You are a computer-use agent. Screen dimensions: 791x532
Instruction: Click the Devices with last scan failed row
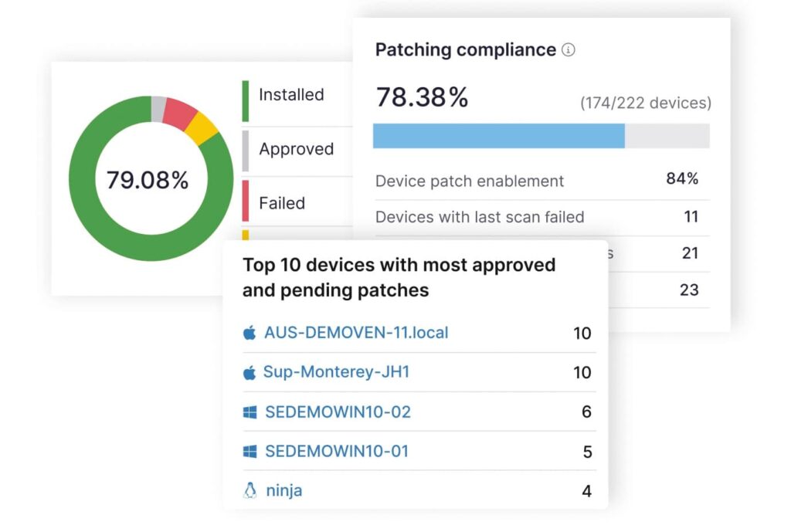pyautogui.click(x=479, y=217)
